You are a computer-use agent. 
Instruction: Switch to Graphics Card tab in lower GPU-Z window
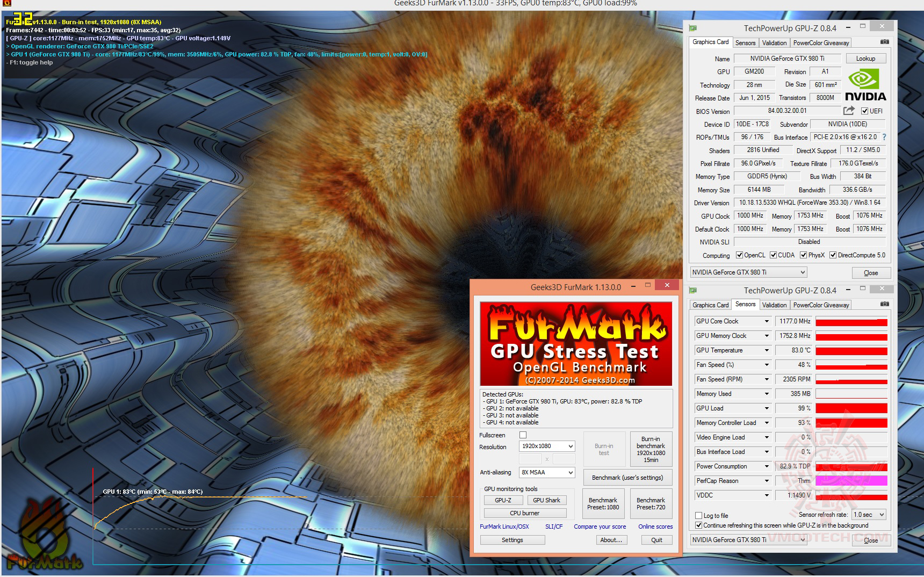pos(710,305)
